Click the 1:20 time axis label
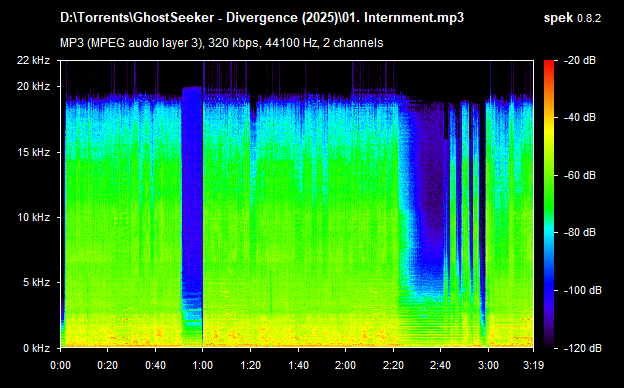624x388 pixels. 250,365
